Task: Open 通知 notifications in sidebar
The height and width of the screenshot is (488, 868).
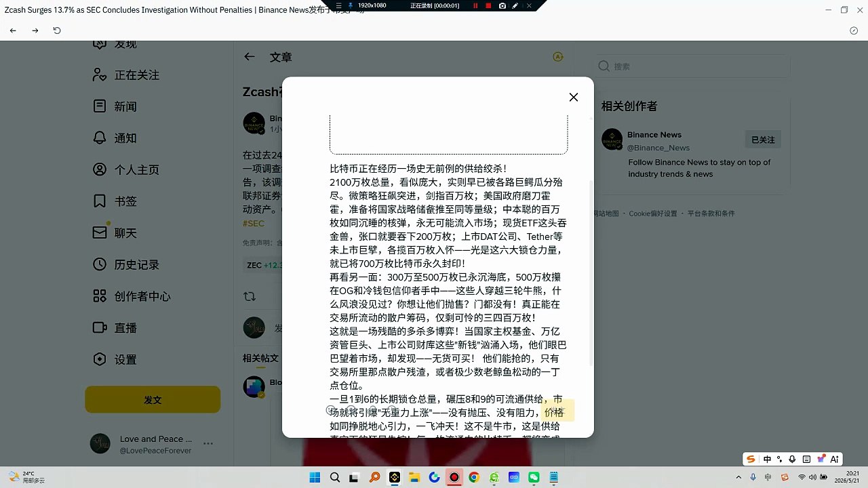Action: click(115, 138)
